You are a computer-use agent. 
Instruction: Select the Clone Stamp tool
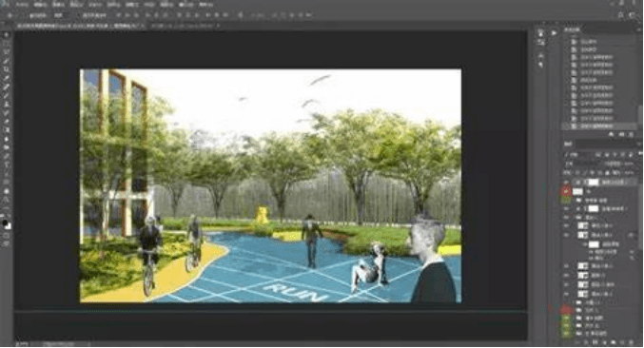point(6,105)
